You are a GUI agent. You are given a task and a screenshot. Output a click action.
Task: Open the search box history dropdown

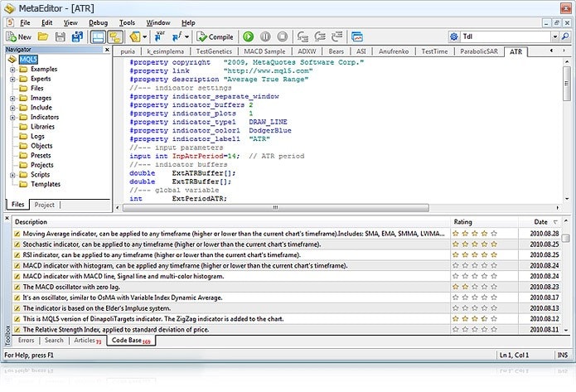(554, 36)
